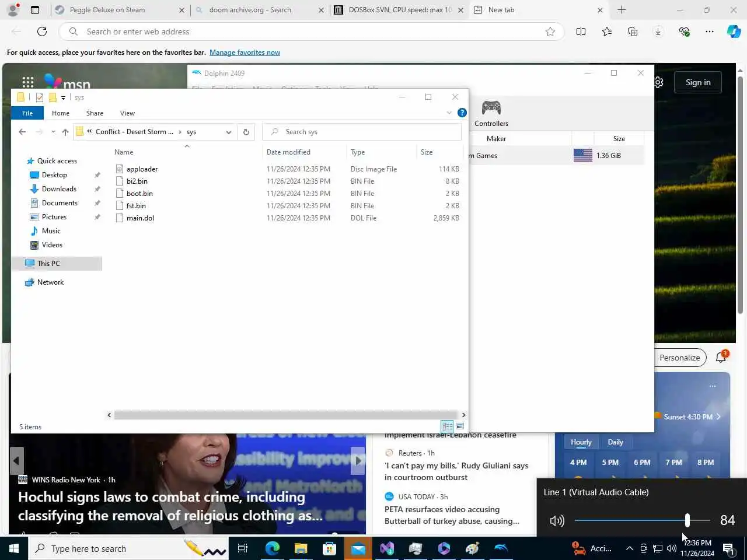This screenshot has width=747, height=560.
Task: Switch Explorer to details view icon
Action: pos(447,426)
